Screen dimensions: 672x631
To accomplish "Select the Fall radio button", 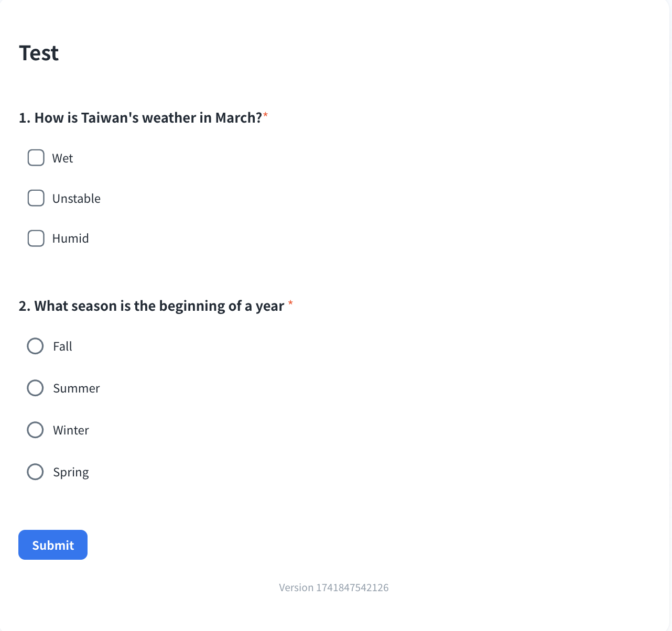I will [35, 346].
